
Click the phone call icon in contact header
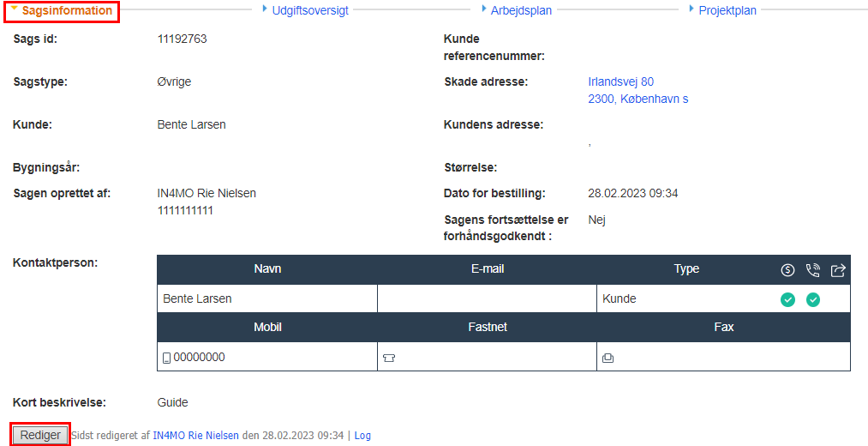(813, 270)
